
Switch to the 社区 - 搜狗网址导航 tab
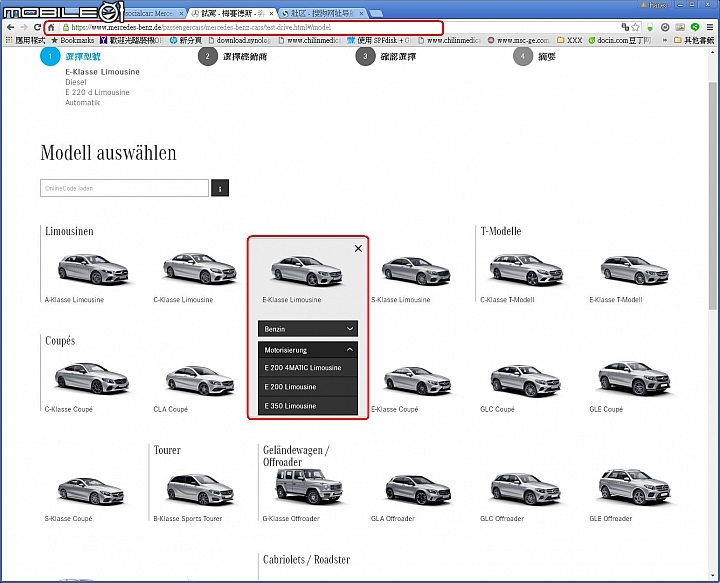click(322, 13)
